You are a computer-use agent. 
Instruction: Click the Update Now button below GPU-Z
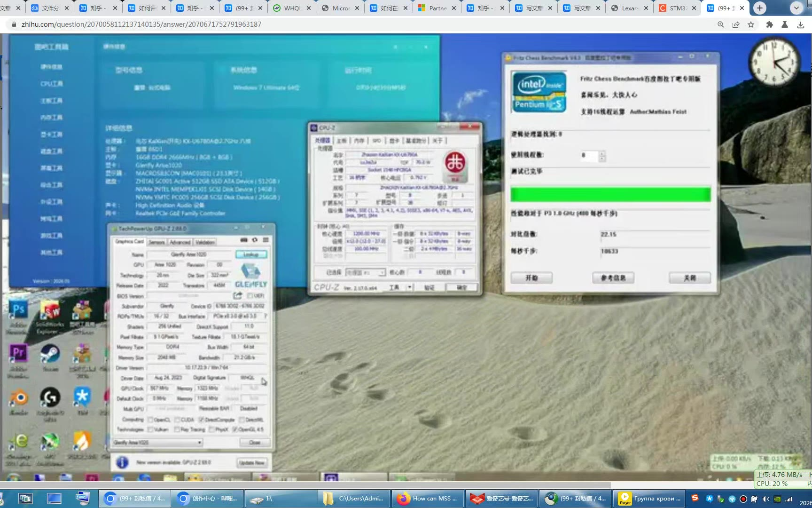coord(252,463)
